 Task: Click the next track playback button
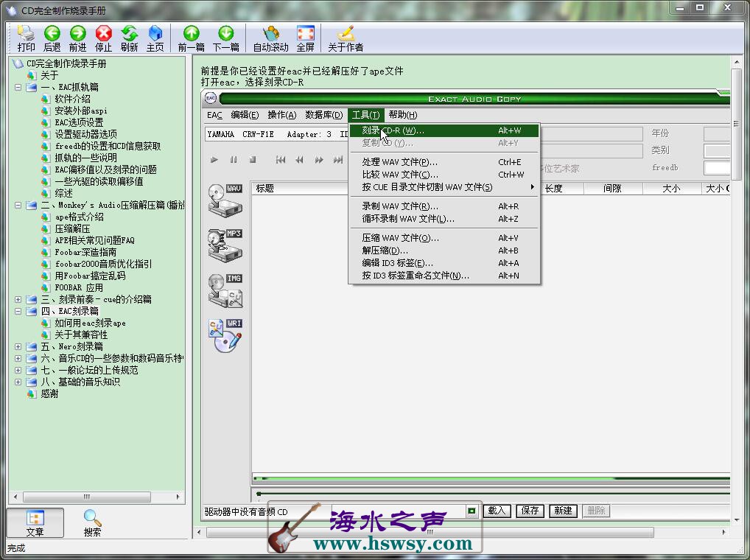click(338, 160)
